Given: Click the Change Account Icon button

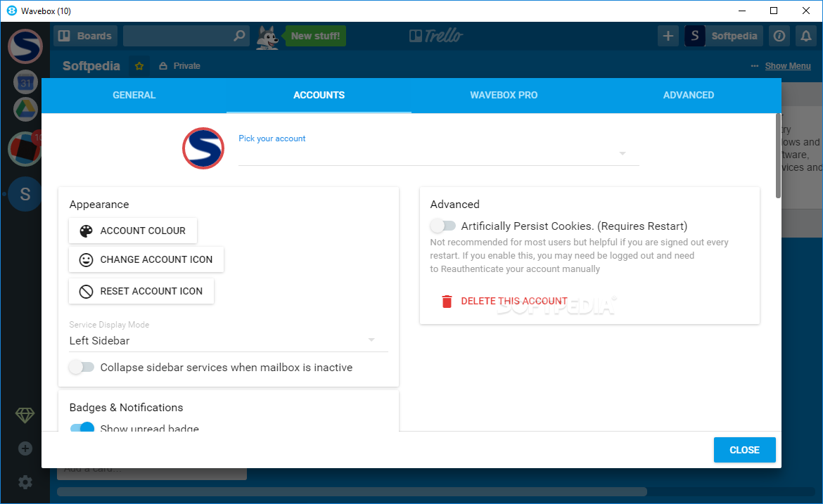Looking at the screenshot, I should tap(146, 259).
